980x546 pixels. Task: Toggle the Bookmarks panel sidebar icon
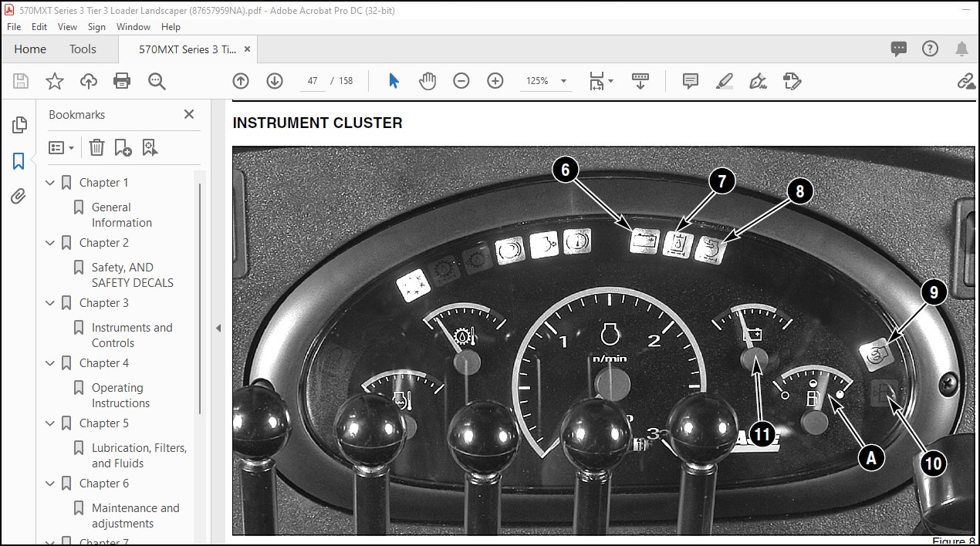(19, 161)
